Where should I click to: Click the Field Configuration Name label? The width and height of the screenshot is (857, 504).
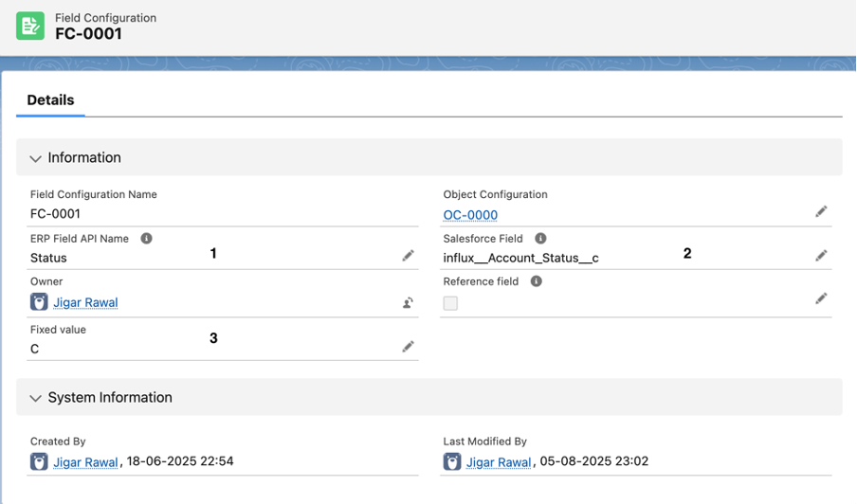94,194
